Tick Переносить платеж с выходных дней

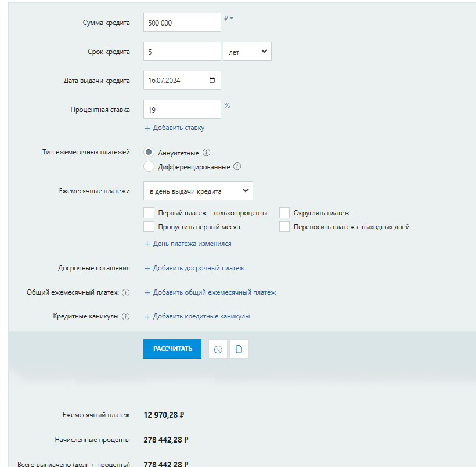coord(284,227)
